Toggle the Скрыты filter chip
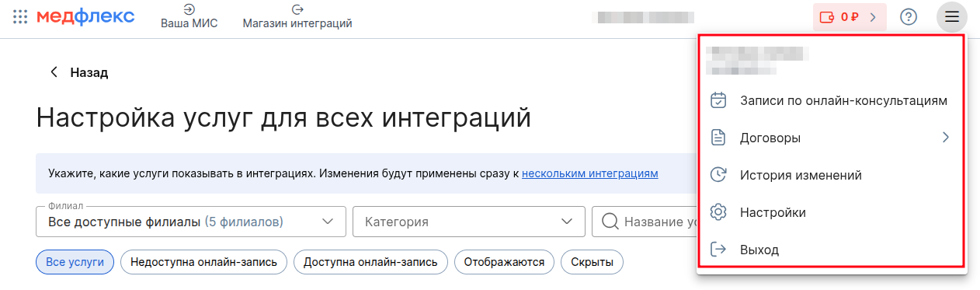 click(x=592, y=262)
